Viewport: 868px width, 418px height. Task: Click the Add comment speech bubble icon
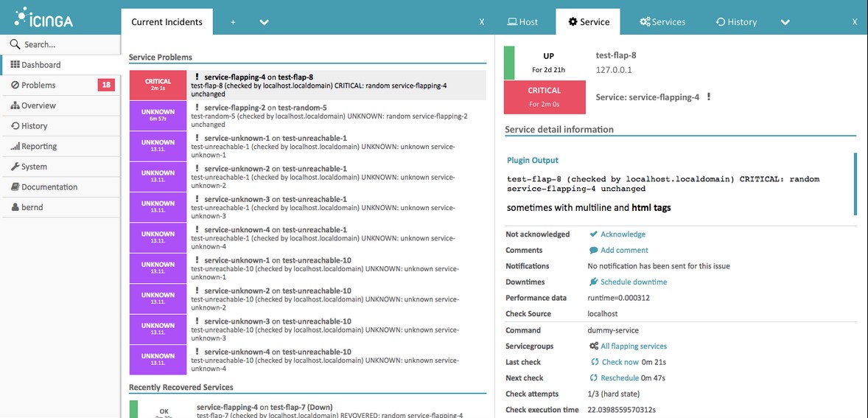click(593, 250)
